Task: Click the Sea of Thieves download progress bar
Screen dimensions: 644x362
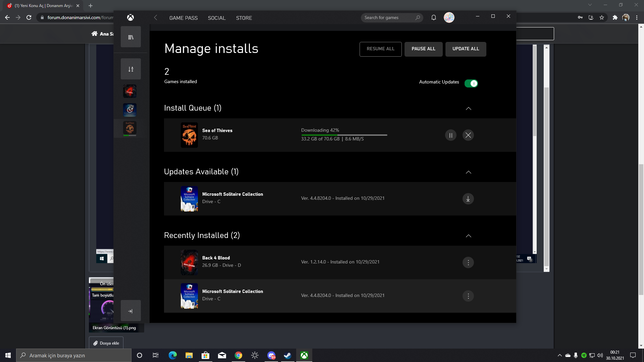Action: pyautogui.click(x=344, y=135)
